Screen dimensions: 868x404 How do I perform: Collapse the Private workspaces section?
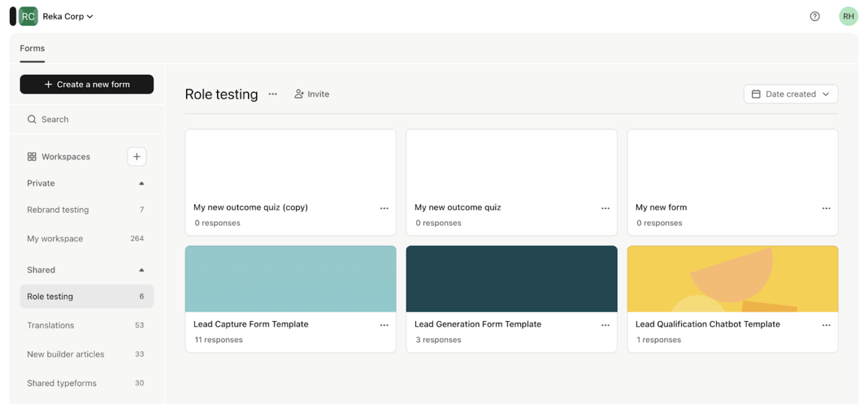[141, 183]
